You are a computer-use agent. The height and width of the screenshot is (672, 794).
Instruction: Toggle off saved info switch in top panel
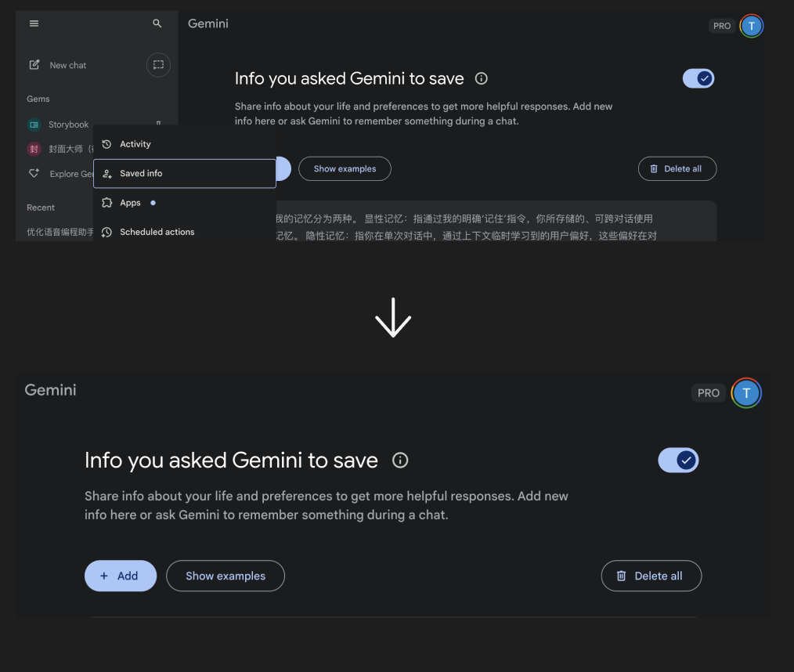(698, 78)
